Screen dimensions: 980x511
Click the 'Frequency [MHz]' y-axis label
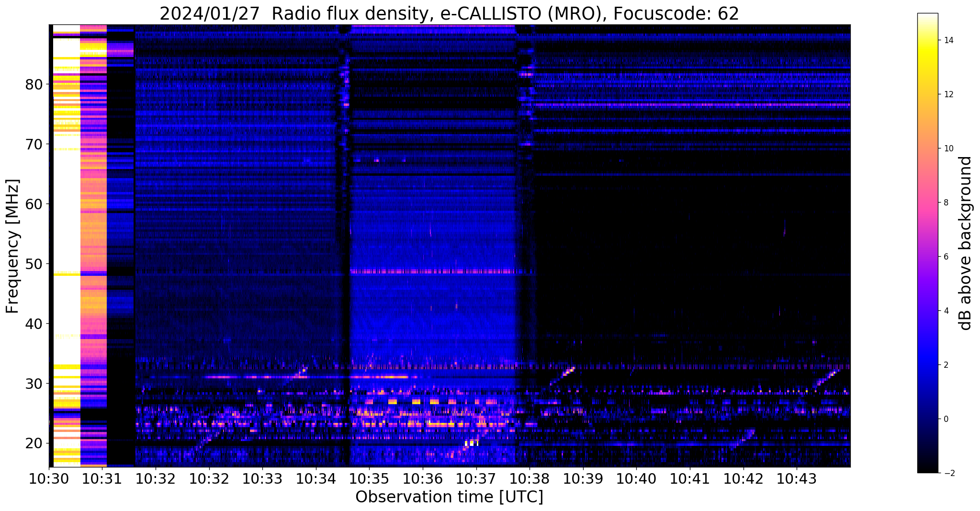[x=12, y=246]
